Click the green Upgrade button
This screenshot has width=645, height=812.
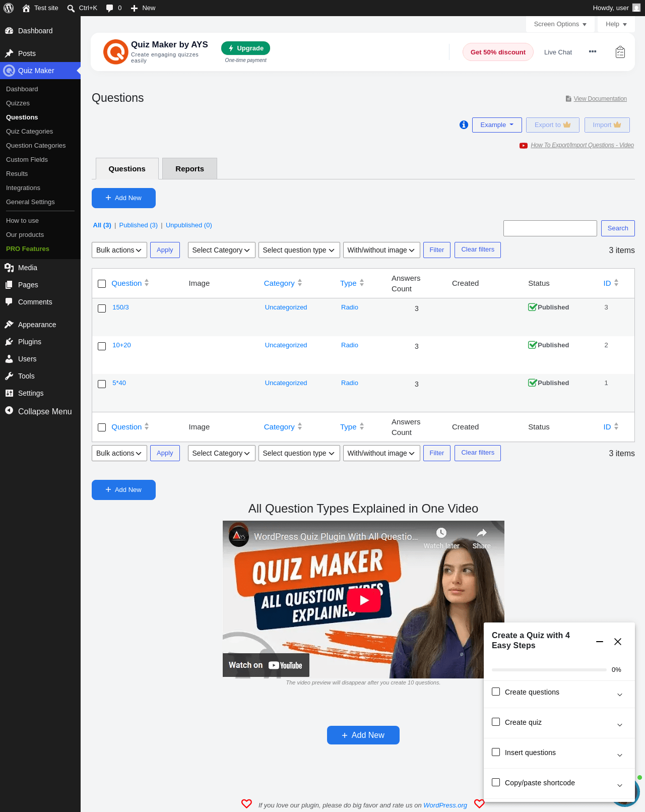click(x=246, y=48)
